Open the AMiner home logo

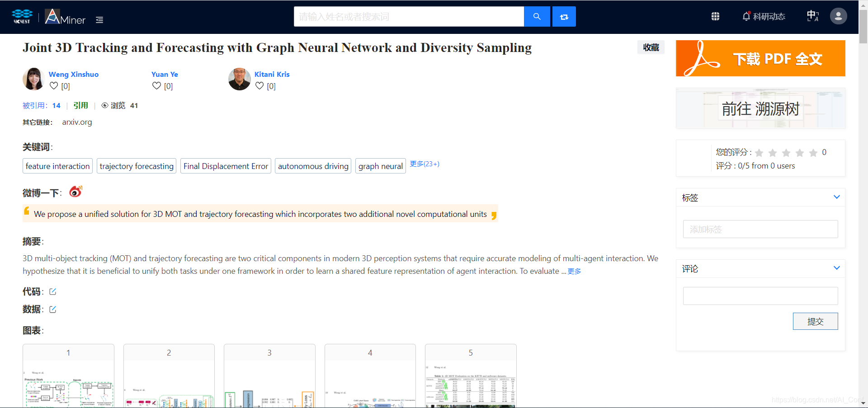(x=65, y=17)
